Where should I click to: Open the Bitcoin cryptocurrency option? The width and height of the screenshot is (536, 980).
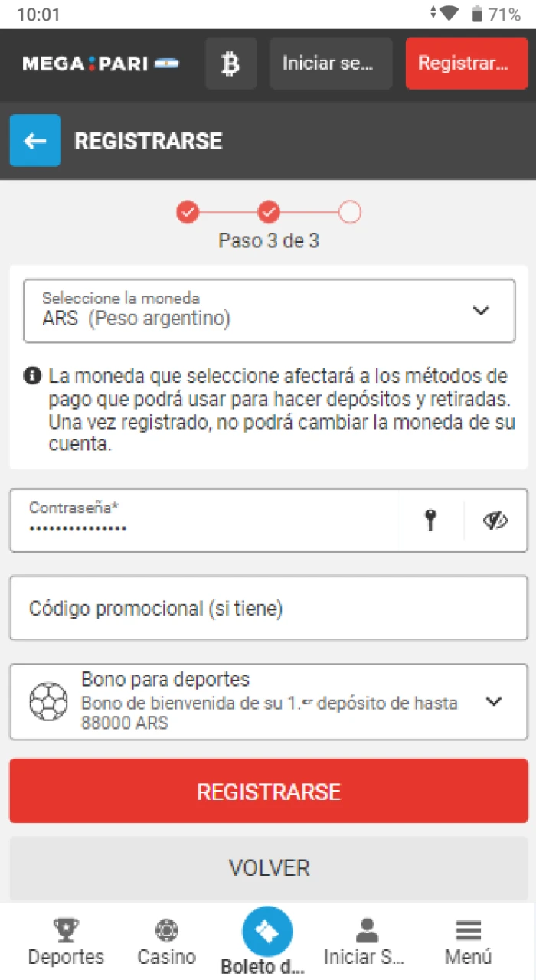click(230, 64)
